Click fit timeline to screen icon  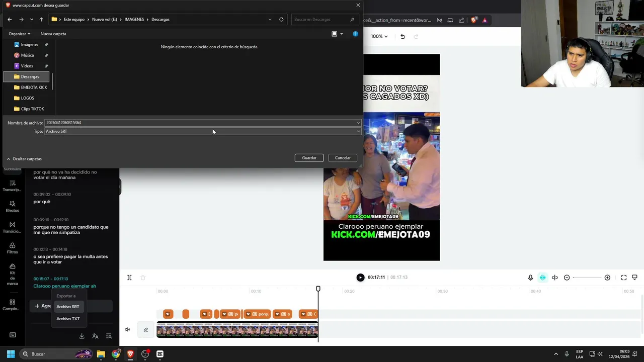[x=624, y=278]
